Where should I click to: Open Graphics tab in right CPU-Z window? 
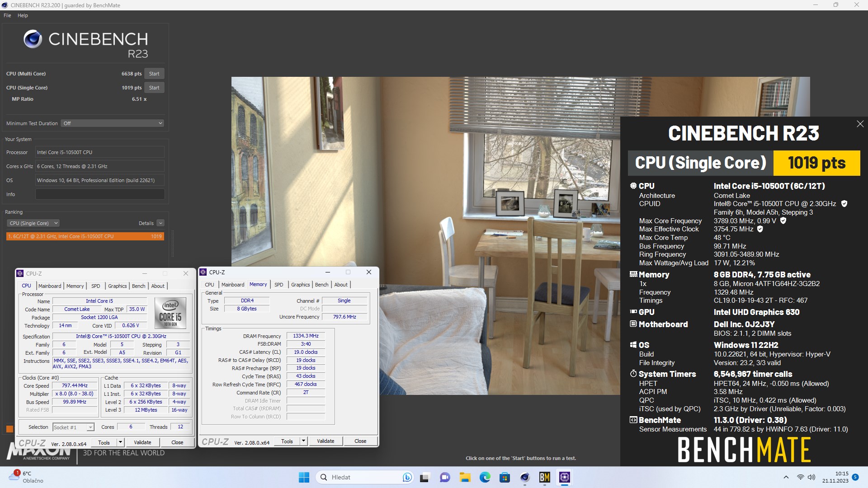click(301, 285)
